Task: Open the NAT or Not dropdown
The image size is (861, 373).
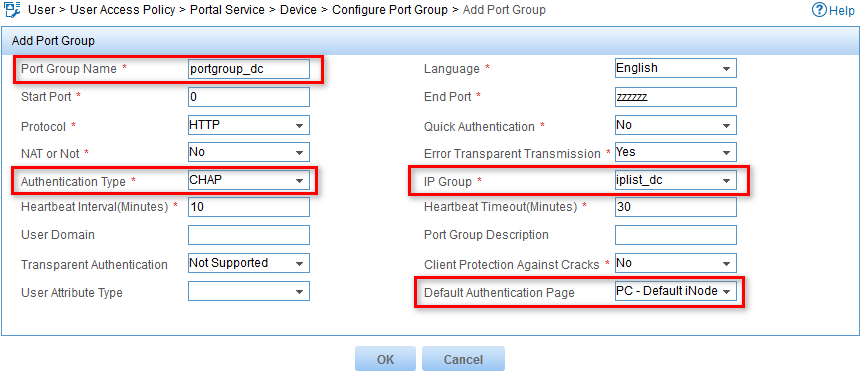Action: pyautogui.click(x=249, y=152)
